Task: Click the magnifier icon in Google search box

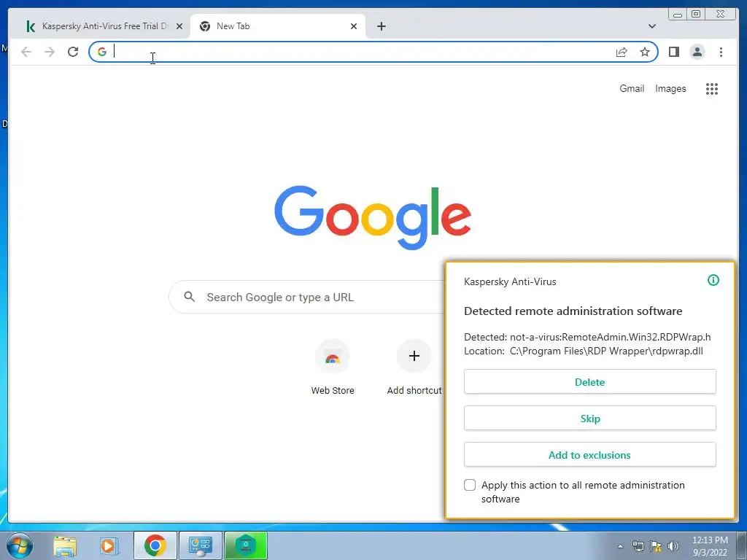Action: [x=189, y=297]
